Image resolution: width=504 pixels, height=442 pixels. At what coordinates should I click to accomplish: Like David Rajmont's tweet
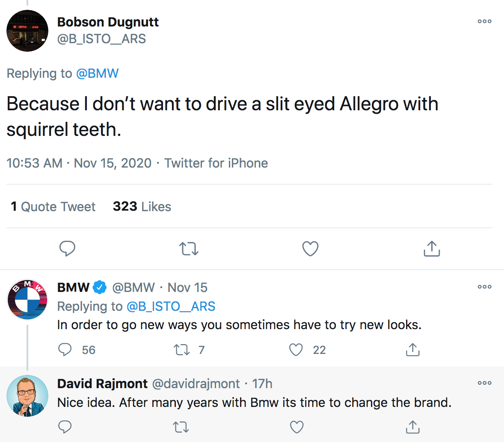click(296, 426)
